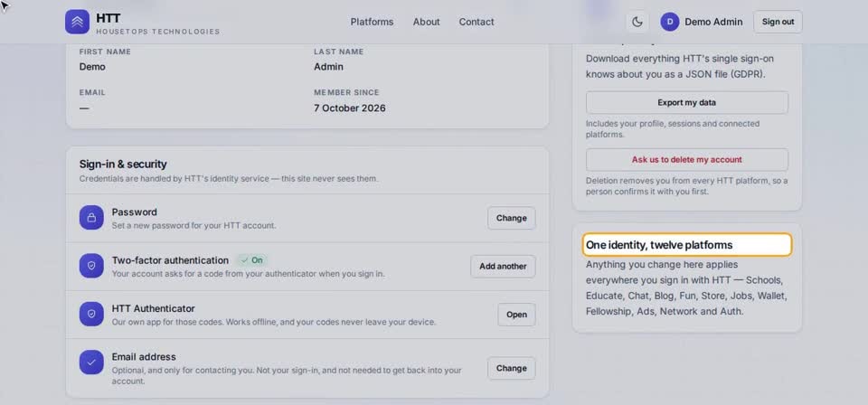868x405 pixels.
Task: Click the 'LAST NAME' field label
Action: (x=339, y=52)
